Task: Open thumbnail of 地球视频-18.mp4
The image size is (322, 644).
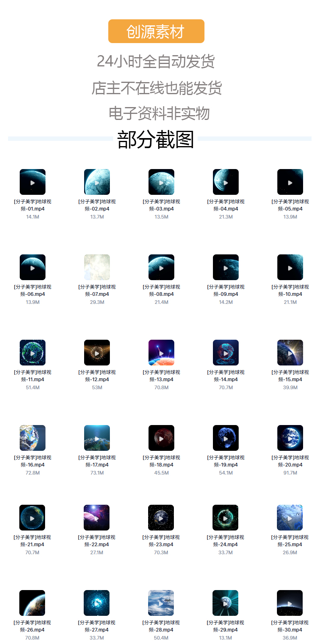Action: pos(161,438)
